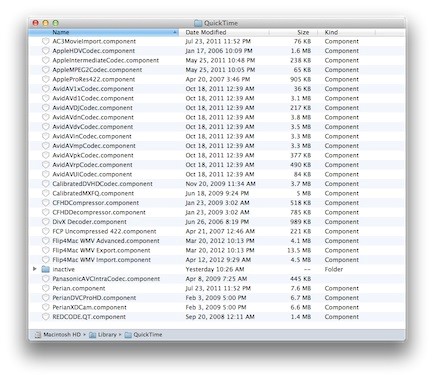Click date Jan 17, 2006 10:09 PM
The width and height of the screenshot is (434, 380).
click(219, 51)
